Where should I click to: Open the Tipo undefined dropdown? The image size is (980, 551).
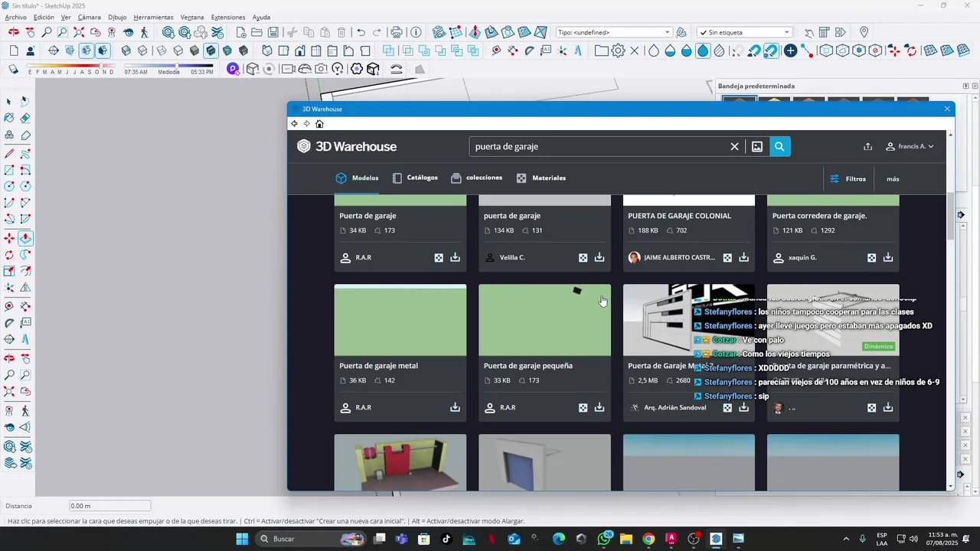click(614, 32)
